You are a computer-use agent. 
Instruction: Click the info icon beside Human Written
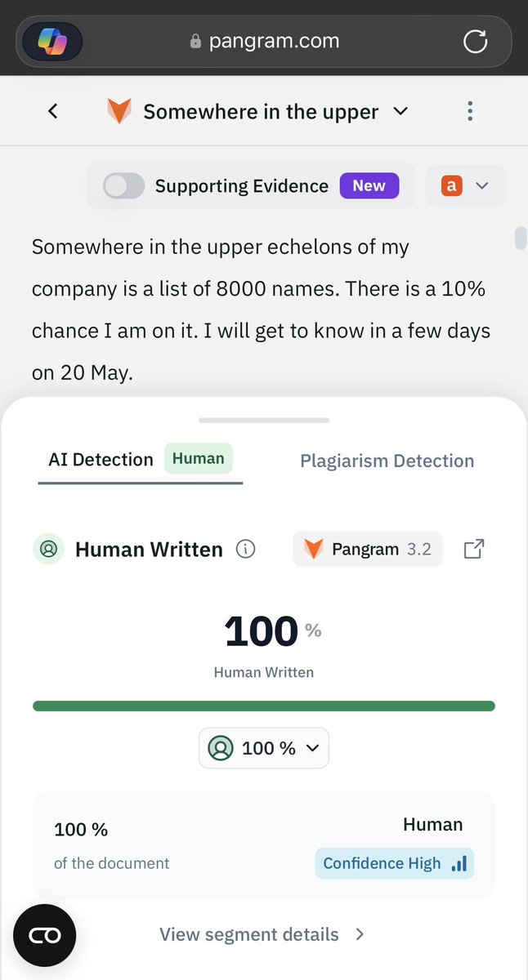pyautogui.click(x=245, y=550)
